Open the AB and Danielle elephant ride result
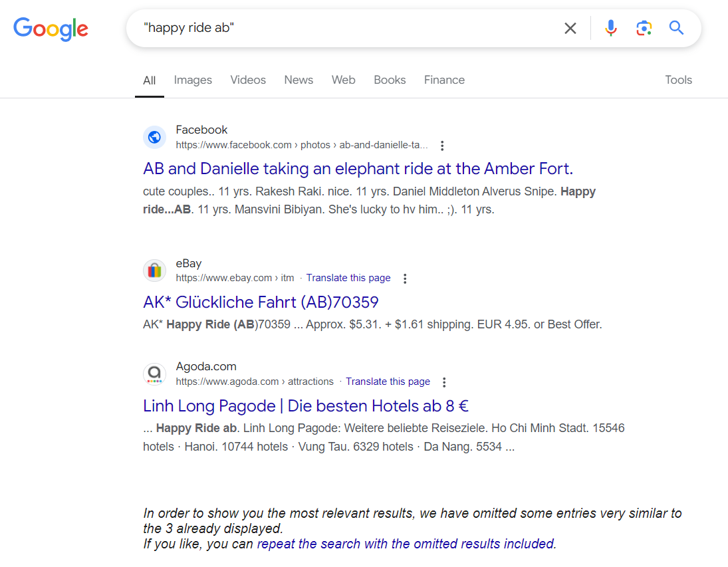Screen dimensions: 728x567 [x=358, y=169]
